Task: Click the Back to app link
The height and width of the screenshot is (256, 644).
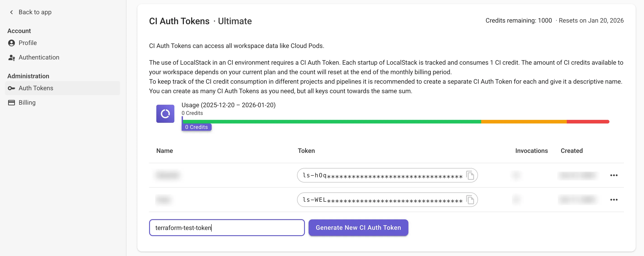Action: tap(35, 12)
